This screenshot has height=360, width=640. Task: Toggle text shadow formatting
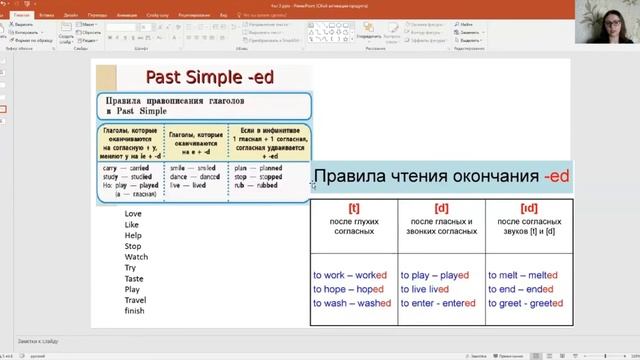click(133, 38)
